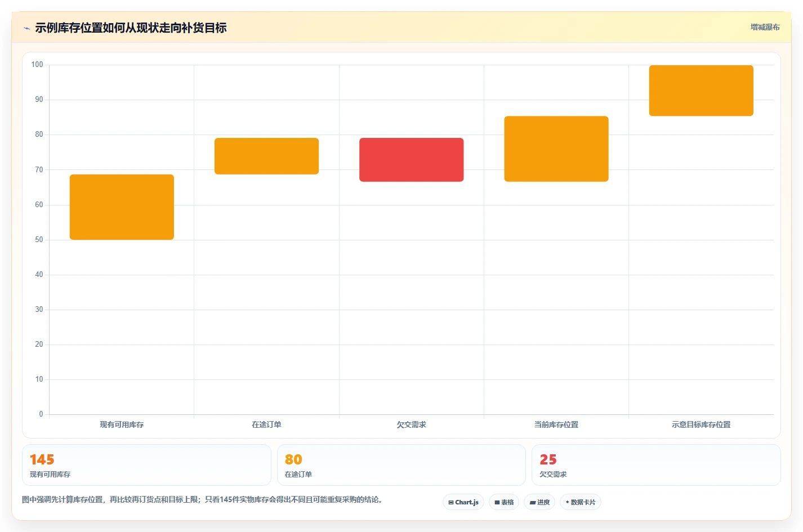Click y-axis tick 0
This screenshot has width=803, height=532.
(x=41, y=414)
